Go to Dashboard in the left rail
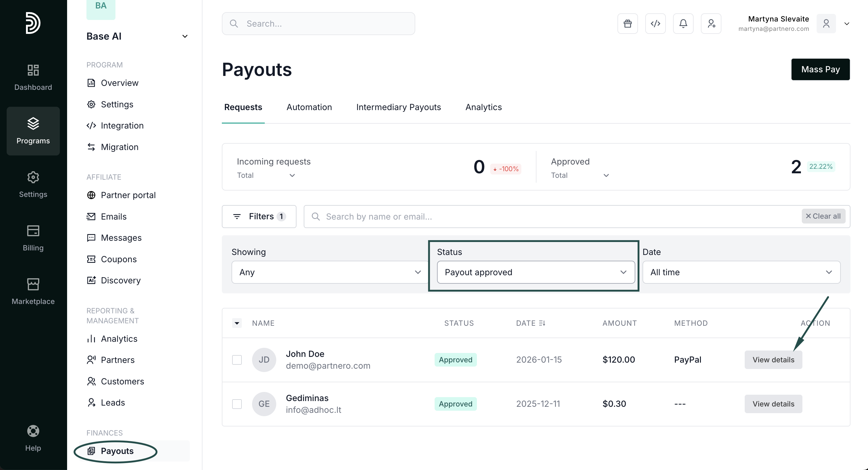 pos(33,77)
